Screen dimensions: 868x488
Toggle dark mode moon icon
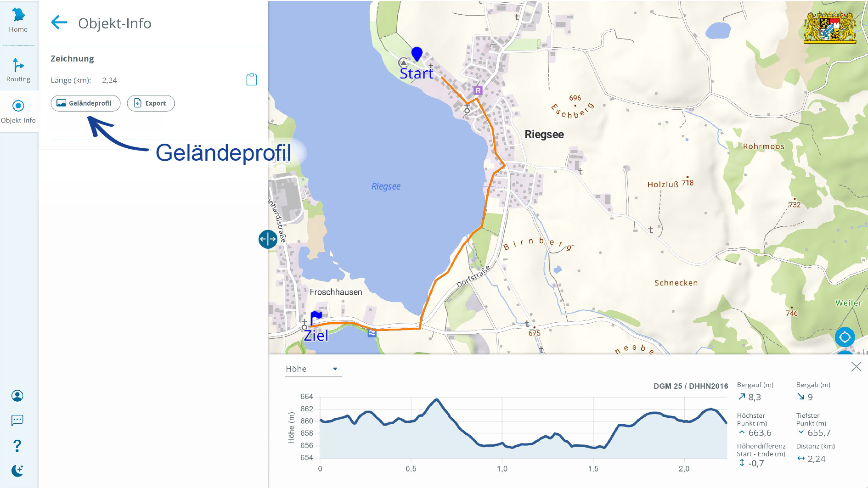[x=17, y=471]
